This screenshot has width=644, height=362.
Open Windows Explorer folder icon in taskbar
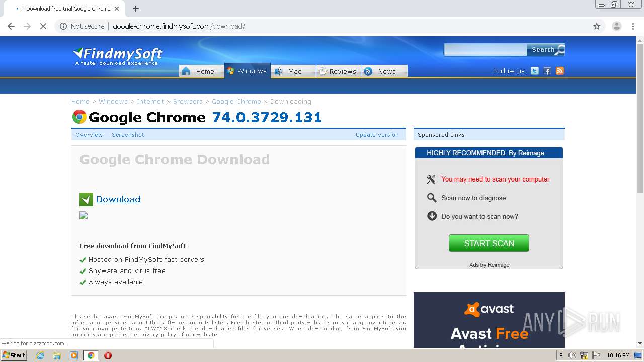pos(57,355)
